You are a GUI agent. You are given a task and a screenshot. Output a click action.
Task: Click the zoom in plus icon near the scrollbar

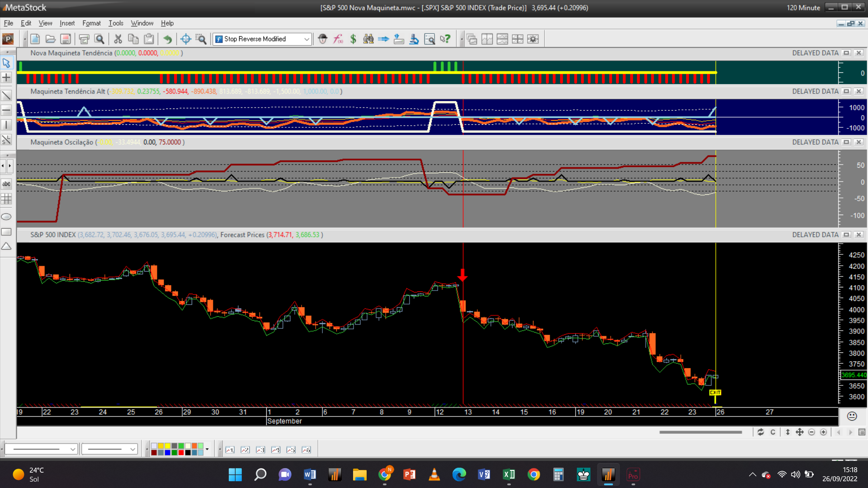point(824,432)
